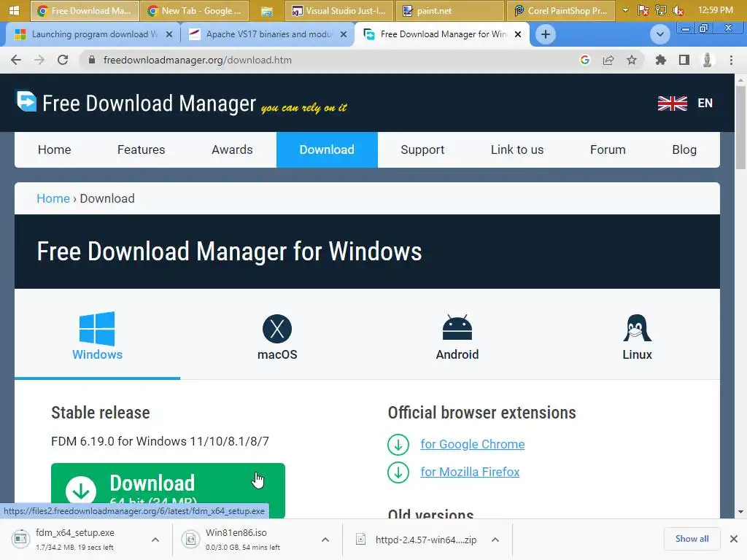Viewport: 747px width, 560px height.
Task: Click Show all downloads button
Action: click(692, 539)
